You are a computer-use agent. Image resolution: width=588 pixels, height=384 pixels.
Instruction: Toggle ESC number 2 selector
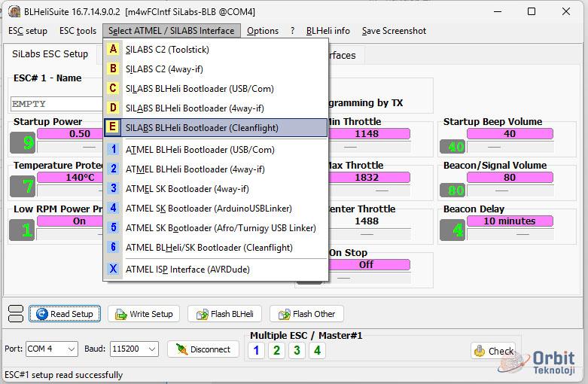tap(276, 350)
